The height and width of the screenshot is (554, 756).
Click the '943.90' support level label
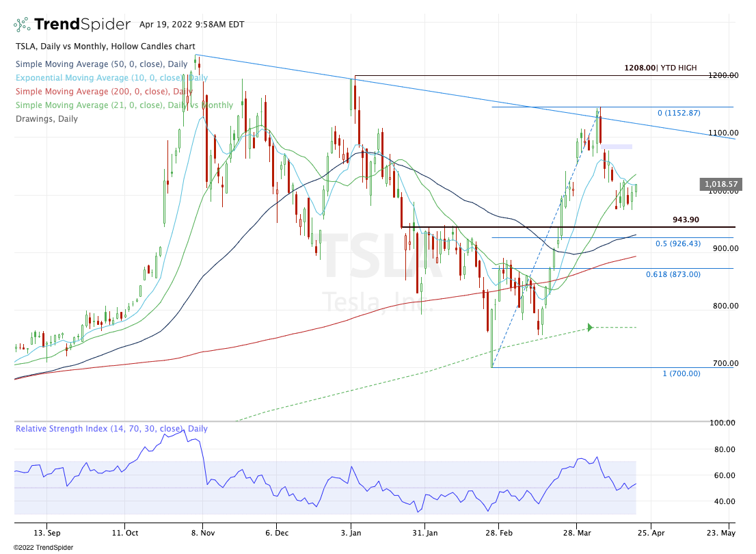[686, 220]
